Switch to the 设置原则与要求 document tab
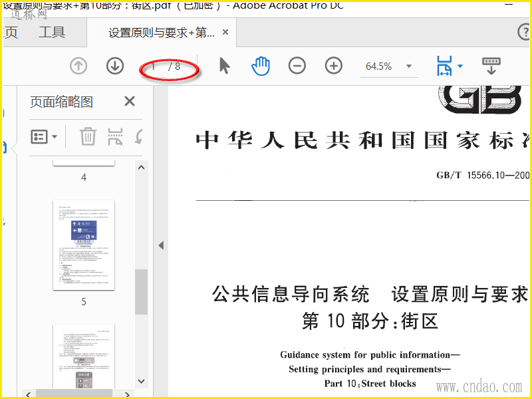Screen dimensions: 532x399 (x=162, y=33)
